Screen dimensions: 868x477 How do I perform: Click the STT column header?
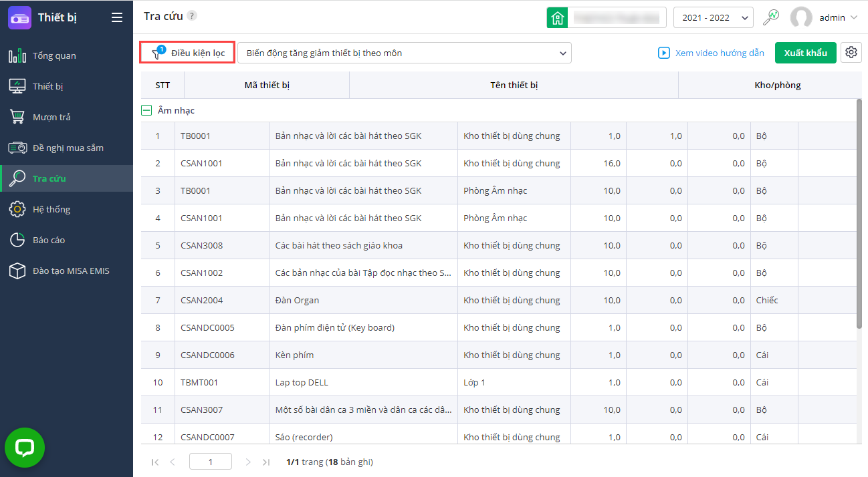[162, 85]
